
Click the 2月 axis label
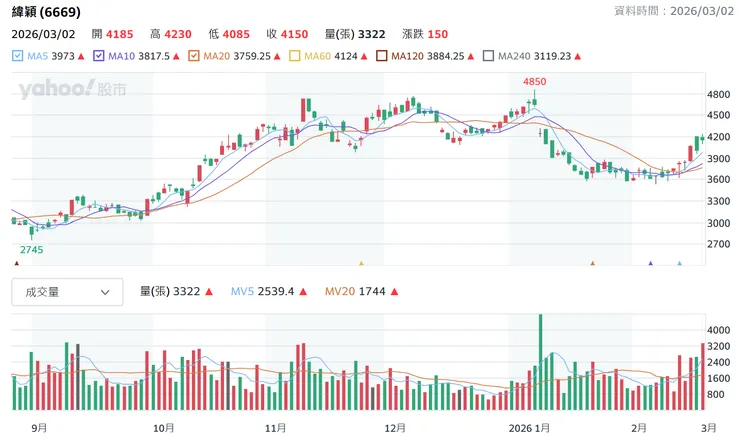639,428
